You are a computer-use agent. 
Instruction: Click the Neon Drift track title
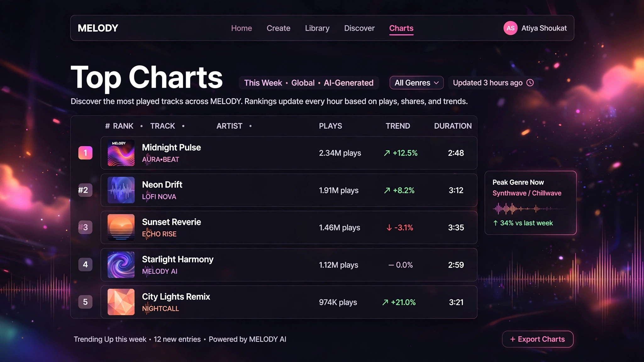coord(162,184)
